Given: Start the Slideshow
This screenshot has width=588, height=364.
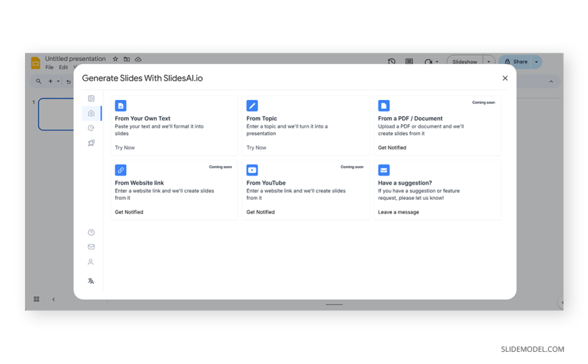Looking at the screenshot, I should coord(464,62).
